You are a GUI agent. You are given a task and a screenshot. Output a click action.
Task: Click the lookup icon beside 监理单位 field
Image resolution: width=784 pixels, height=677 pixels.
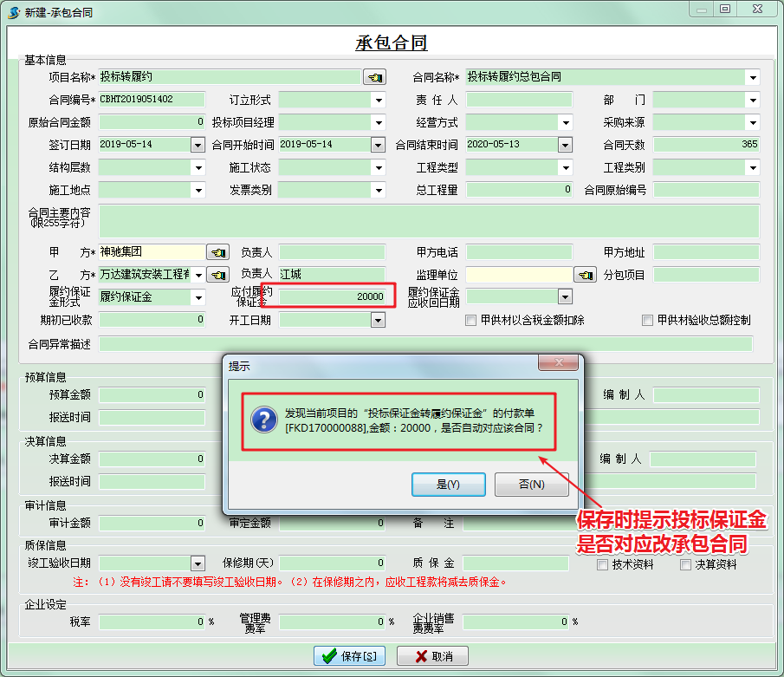[x=586, y=275]
